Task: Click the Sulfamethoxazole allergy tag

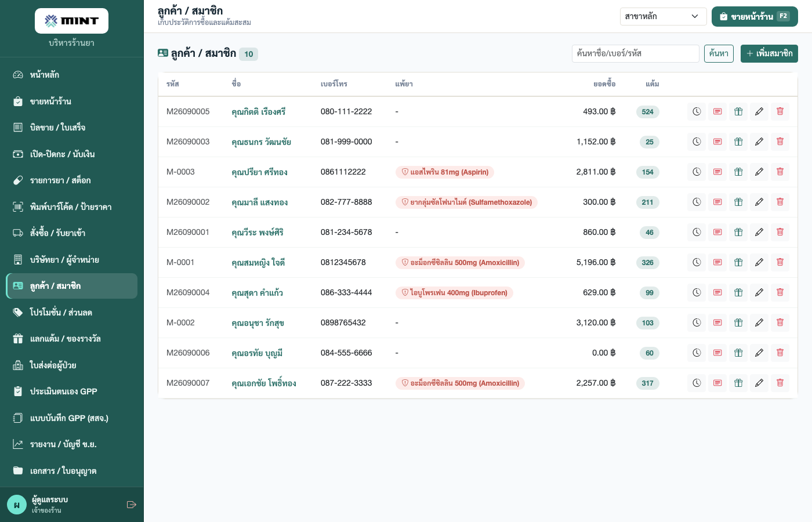Action: pos(466,202)
